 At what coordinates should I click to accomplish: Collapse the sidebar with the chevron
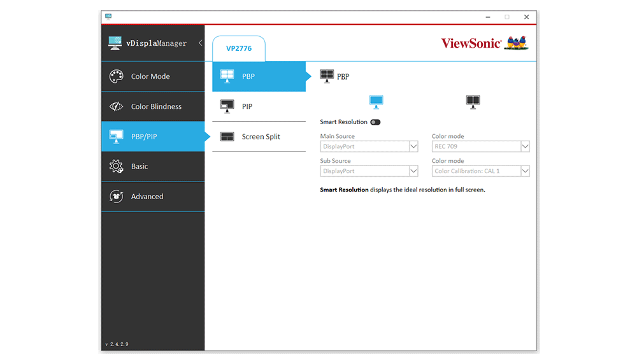[200, 43]
